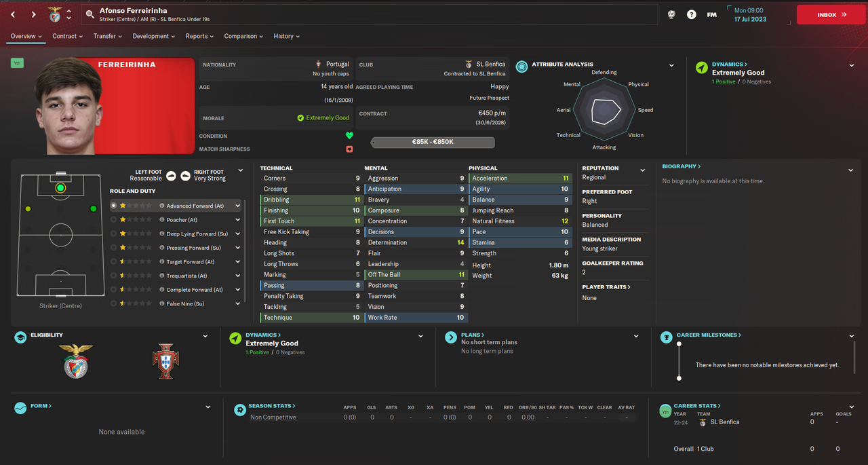
Task: Click the search magnifier icon
Action: point(90,14)
